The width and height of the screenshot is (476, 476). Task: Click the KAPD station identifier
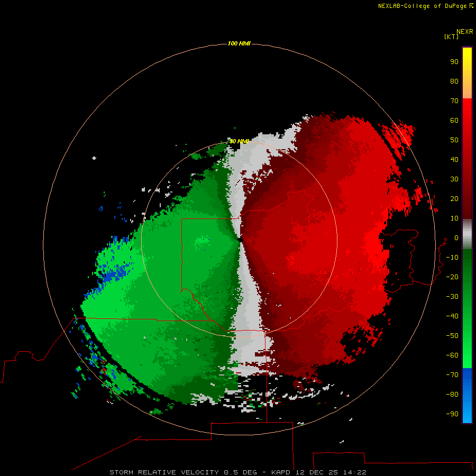281,472
